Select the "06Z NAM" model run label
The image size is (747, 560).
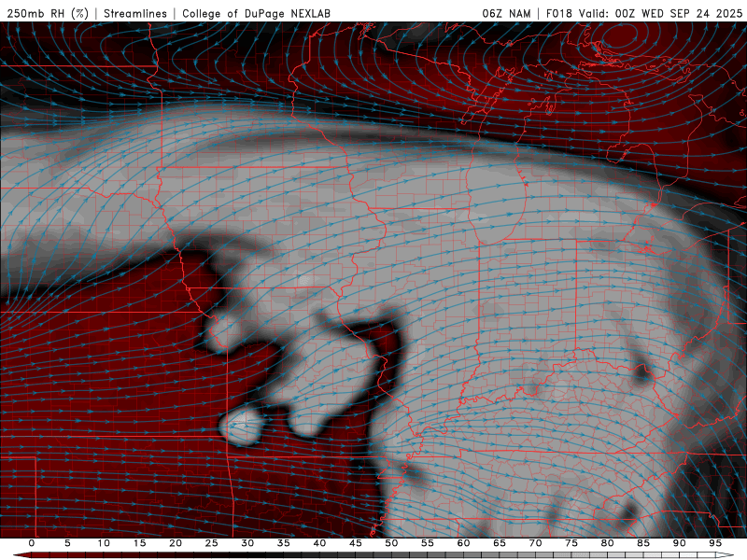pos(506,13)
